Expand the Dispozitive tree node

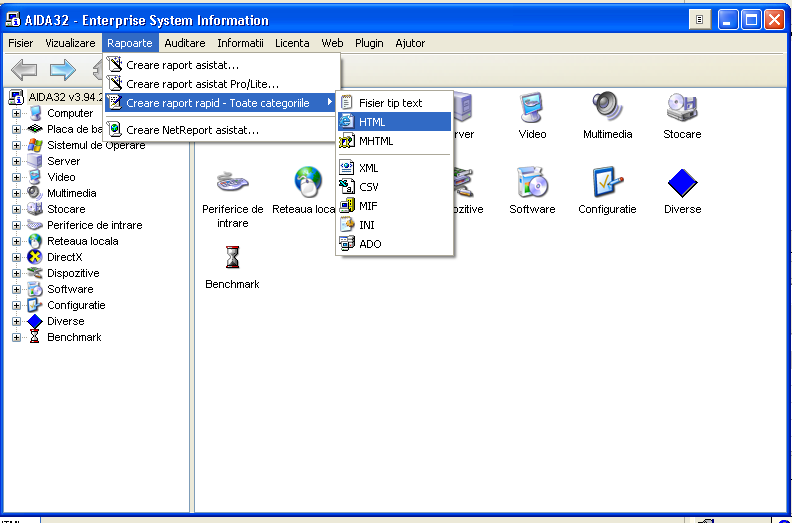coord(17,273)
